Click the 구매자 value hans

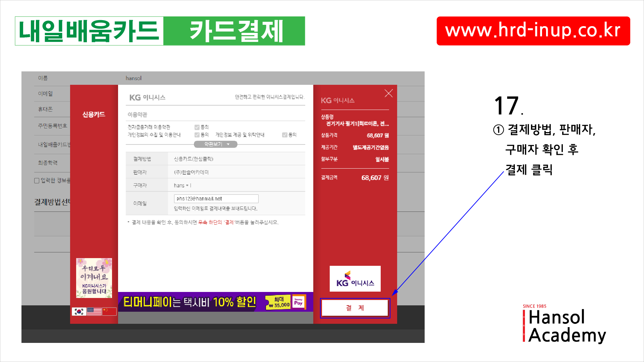click(x=182, y=185)
